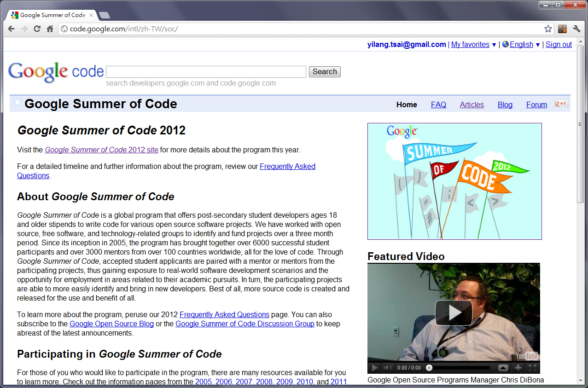
Task: Close the Google Summer of Code tab
Action: pyautogui.click(x=91, y=15)
